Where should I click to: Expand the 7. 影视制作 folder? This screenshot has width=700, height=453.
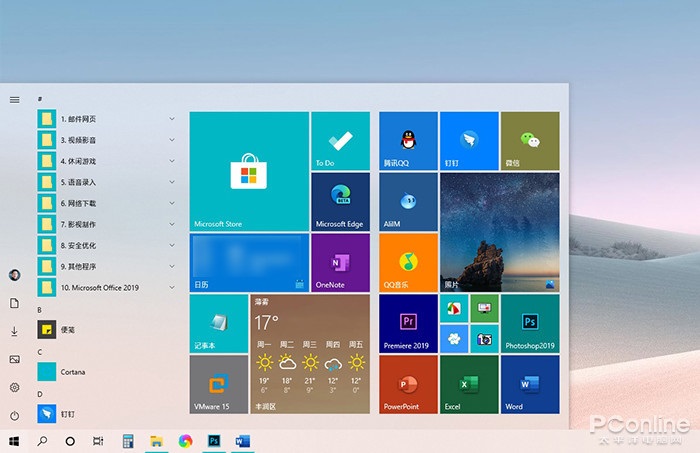click(x=106, y=224)
